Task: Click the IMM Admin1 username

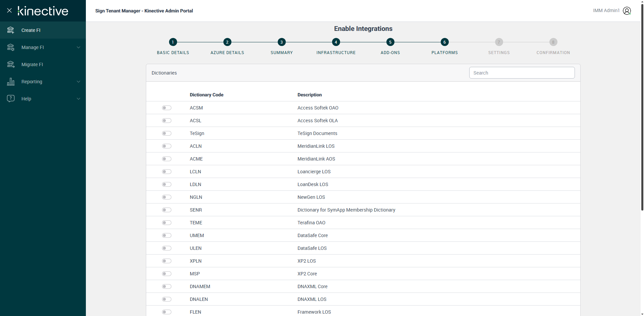Action: 606,11
